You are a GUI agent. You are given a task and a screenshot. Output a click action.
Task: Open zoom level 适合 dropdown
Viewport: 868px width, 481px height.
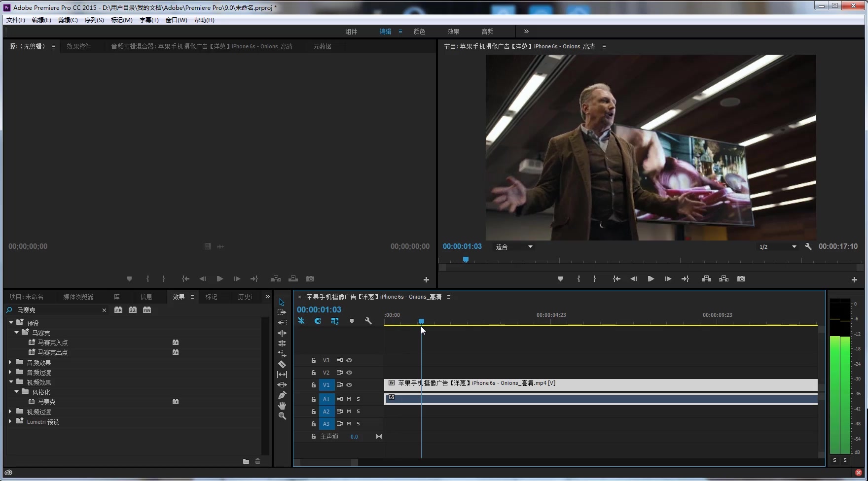click(x=514, y=247)
